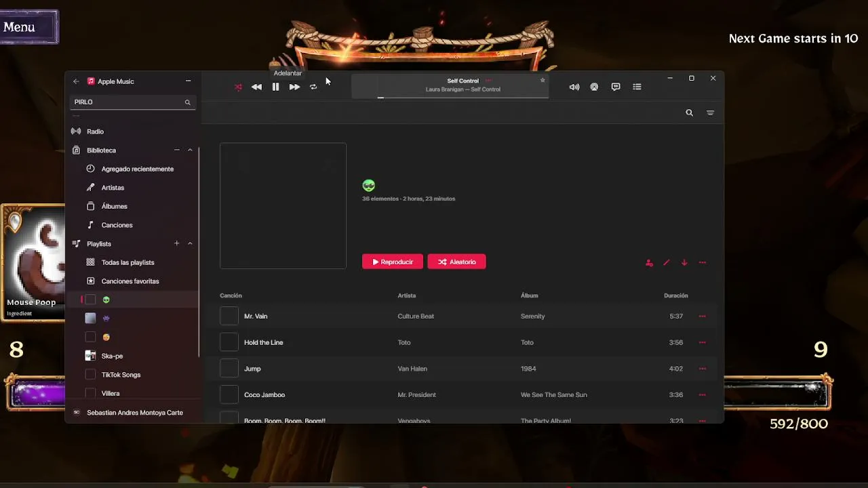Sort by Canción column header

231,296
